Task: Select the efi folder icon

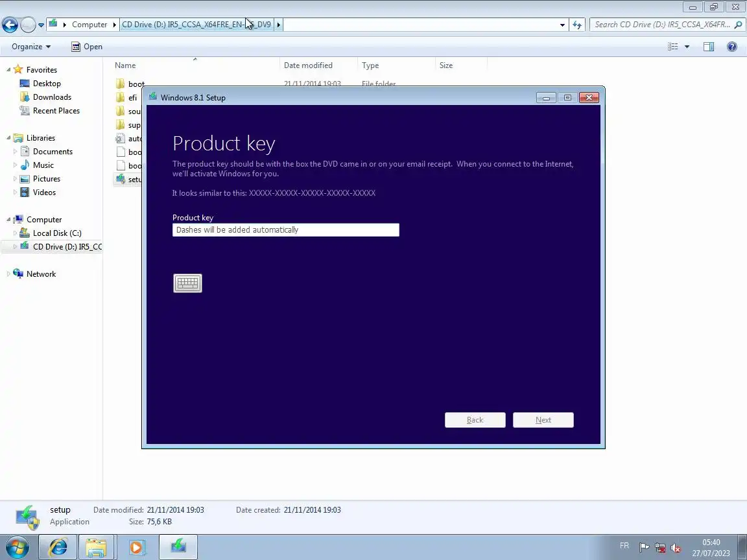Action: click(120, 98)
